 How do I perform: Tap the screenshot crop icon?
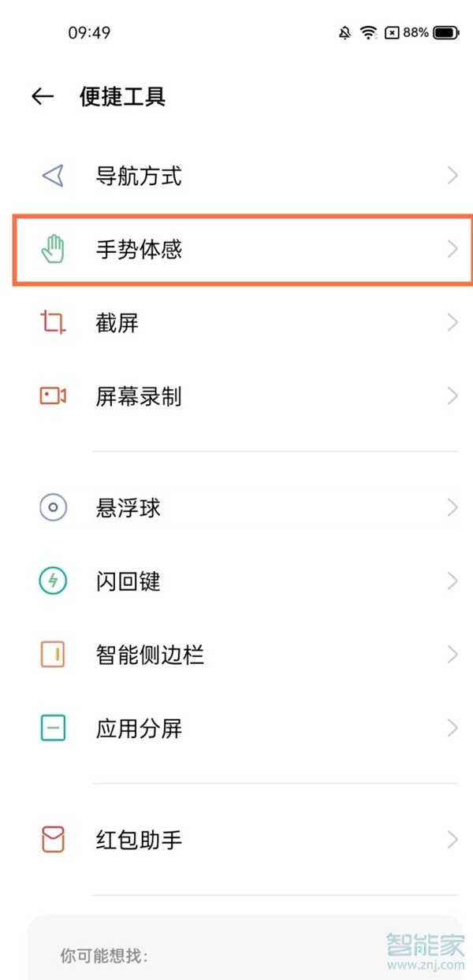pos(53,322)
